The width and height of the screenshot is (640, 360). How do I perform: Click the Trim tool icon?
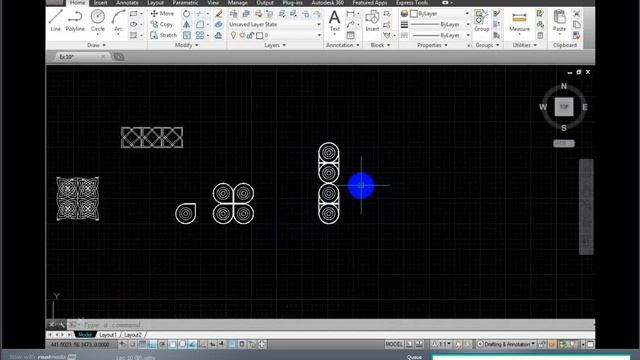[200, 13]
